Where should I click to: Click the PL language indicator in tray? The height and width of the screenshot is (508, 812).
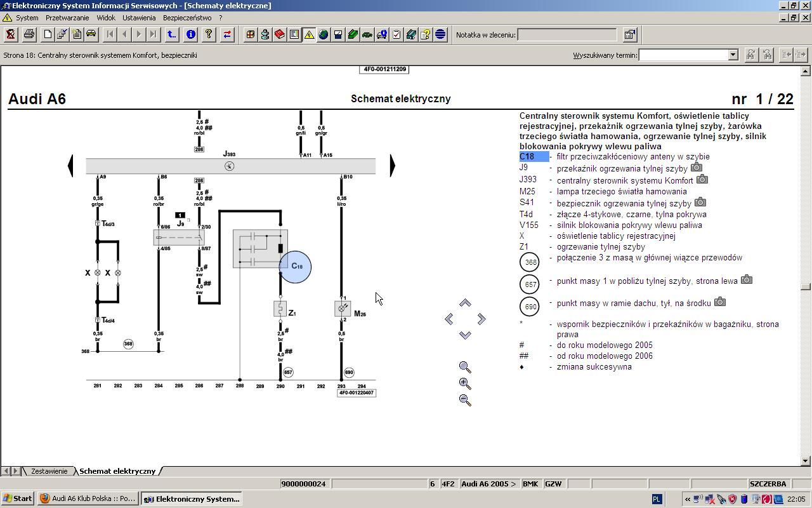click(x=657, y=499)
